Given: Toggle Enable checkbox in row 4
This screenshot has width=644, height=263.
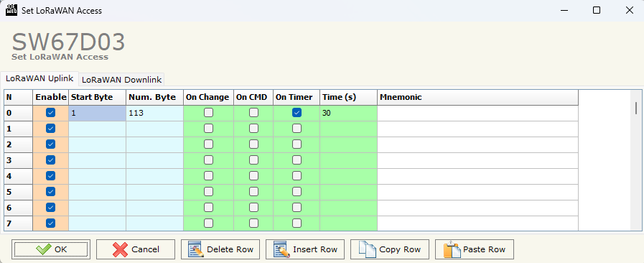Looking at the screenshot, I should click(50, 176).
